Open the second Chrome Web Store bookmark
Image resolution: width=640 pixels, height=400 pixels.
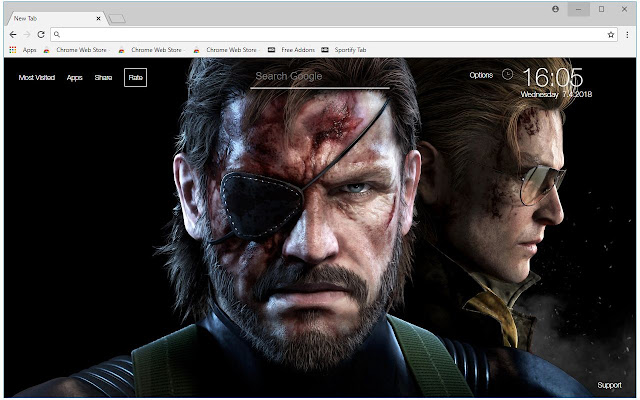(150, 50)
